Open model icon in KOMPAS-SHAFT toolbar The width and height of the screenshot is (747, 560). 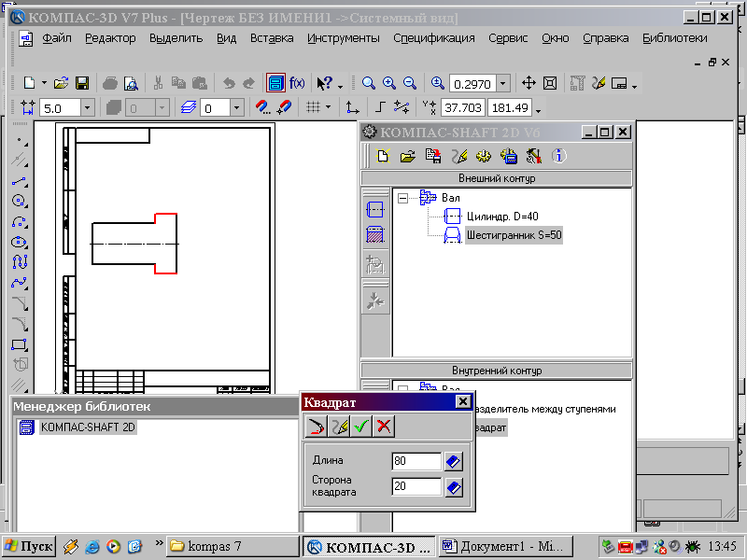[408, 156]
